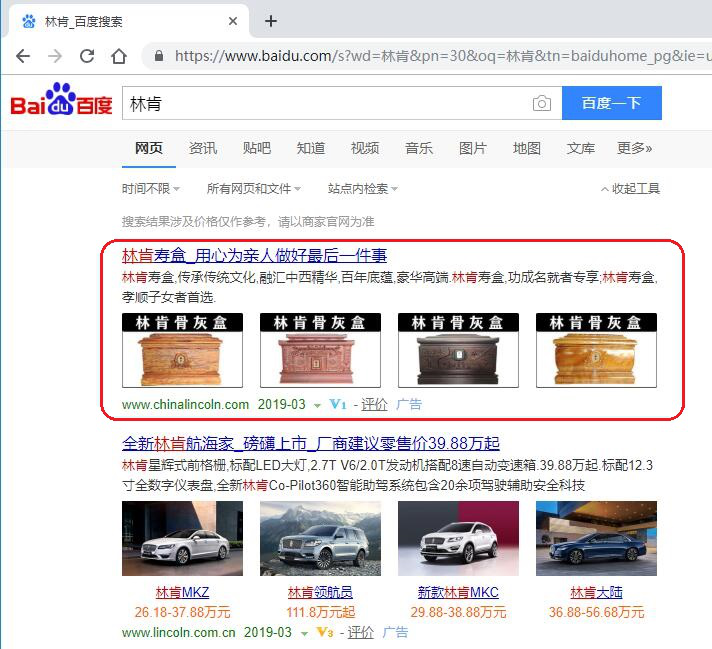
Task: Open www.lincoln.com.cn URL link
Action: [x=178, y=632]
